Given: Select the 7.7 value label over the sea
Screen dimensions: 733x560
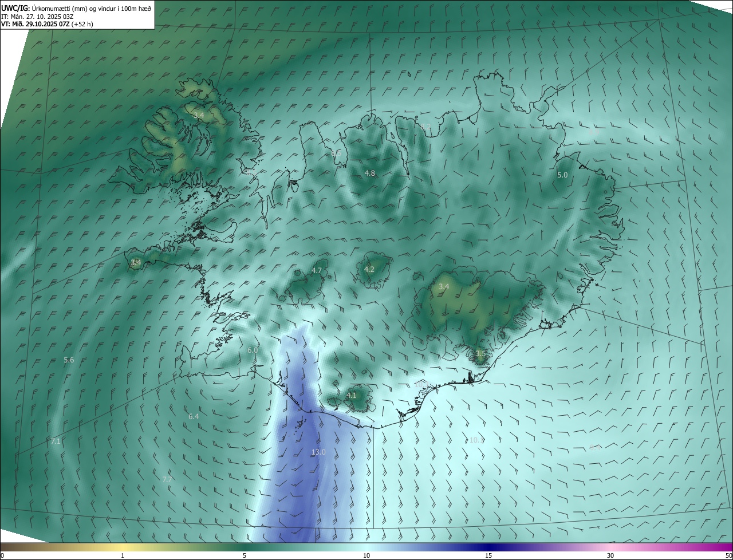Looking at the screenshot, I should coord(167,479).
